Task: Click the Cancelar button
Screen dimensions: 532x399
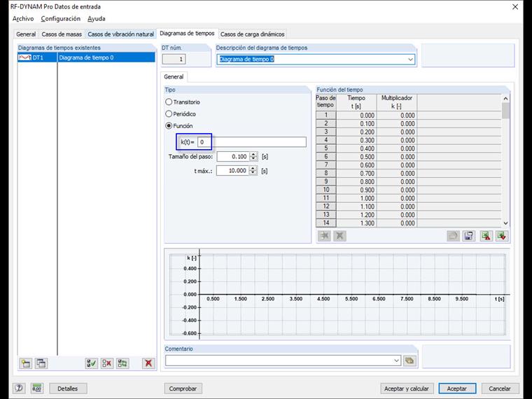Action: (499, 388)
